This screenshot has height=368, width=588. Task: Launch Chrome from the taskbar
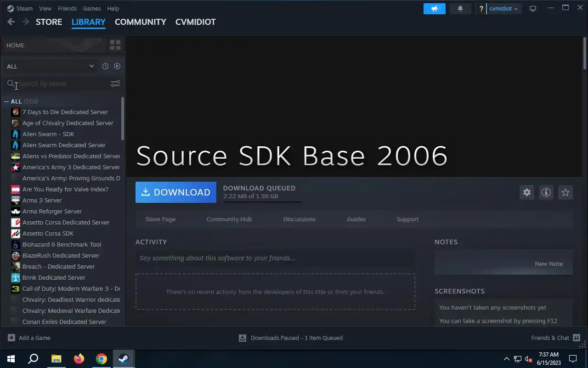[102, 359]
